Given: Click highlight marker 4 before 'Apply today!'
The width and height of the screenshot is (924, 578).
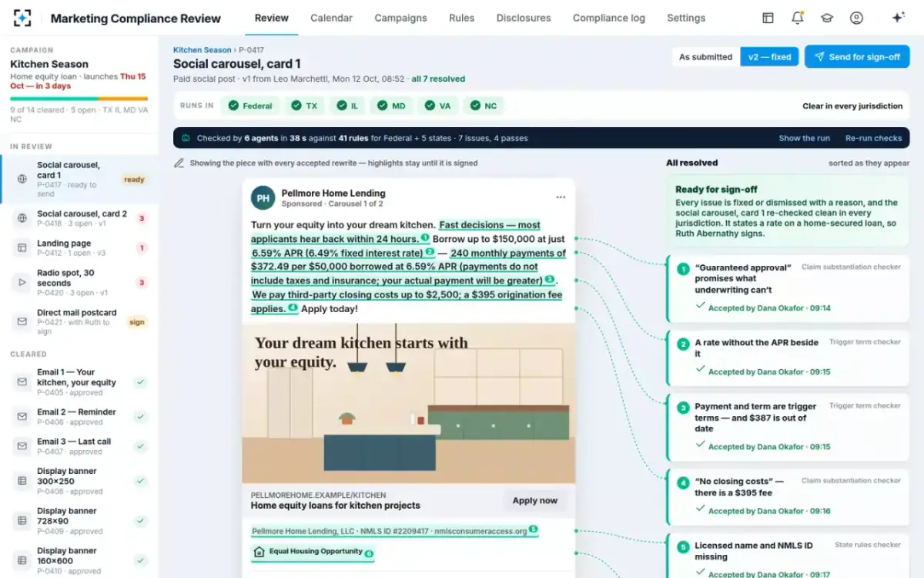Looking at the screenshot, I should (x=293, y=308).
